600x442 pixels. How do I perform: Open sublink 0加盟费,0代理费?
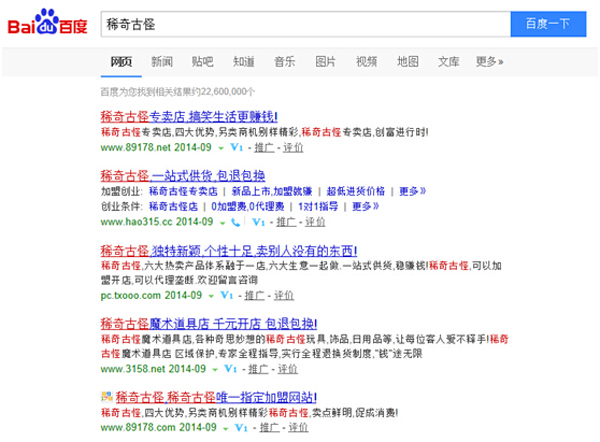coord(248,207)
